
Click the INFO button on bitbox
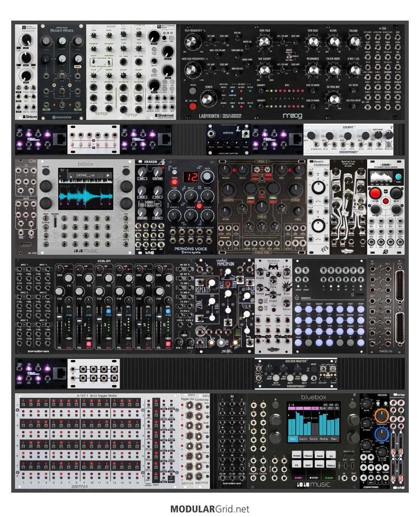126,172
